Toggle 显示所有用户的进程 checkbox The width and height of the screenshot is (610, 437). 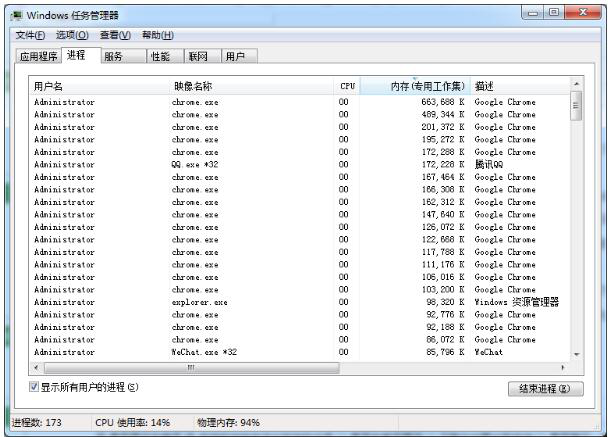pos(34,386)
